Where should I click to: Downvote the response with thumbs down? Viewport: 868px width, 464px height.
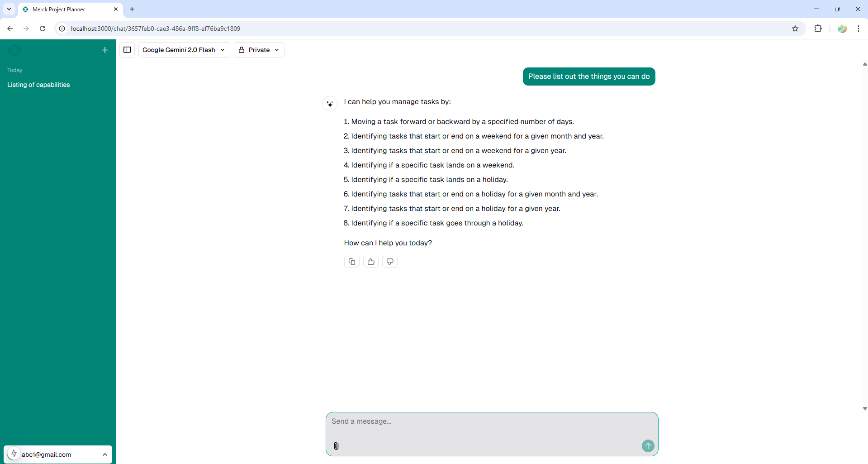coord(389,262)
